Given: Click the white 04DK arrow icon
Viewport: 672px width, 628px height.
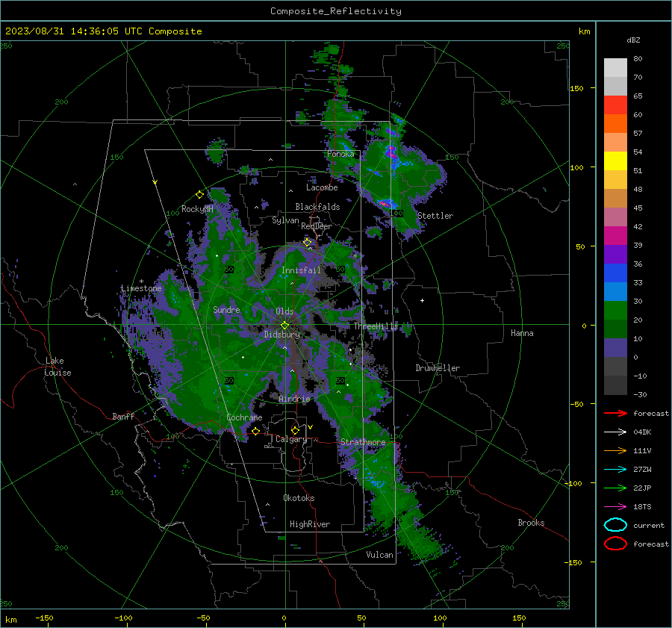Looking at the screenshot, I should click(615, 432).
